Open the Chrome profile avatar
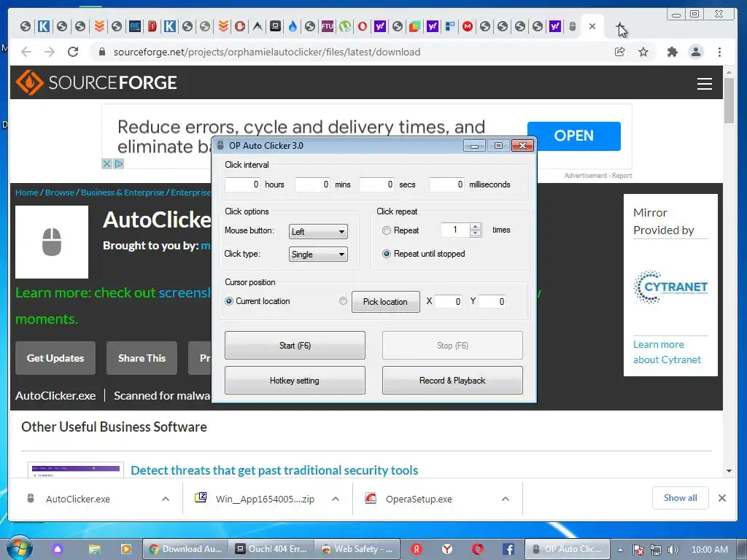Viewport: 747px width, 560px height. point(696,52)
